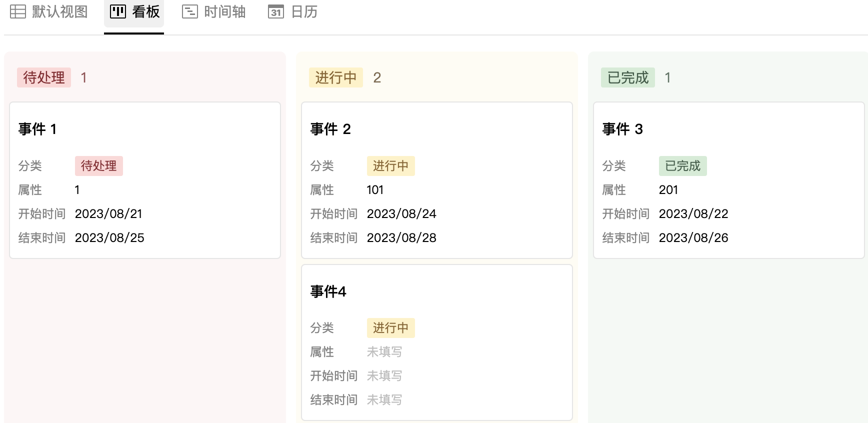Click the 待处理 tag in 事件 1 card
Viewport: 868px width, 423px height.
(99, 166)
